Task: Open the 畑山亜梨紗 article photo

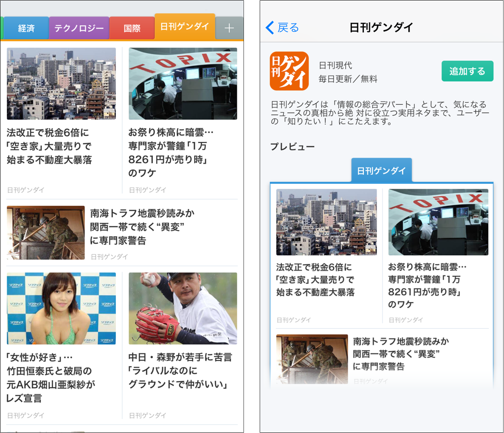Action: pos(61,308)
